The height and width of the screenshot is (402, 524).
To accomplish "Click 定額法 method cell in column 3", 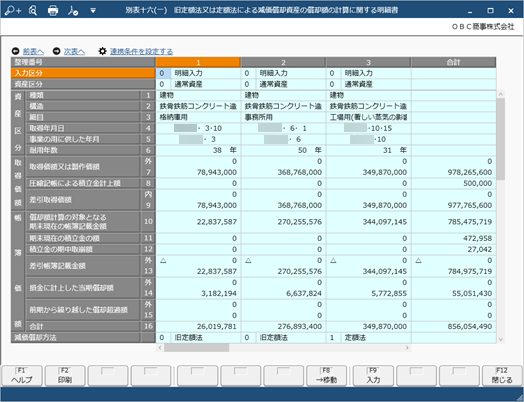I will pos(376,338).
